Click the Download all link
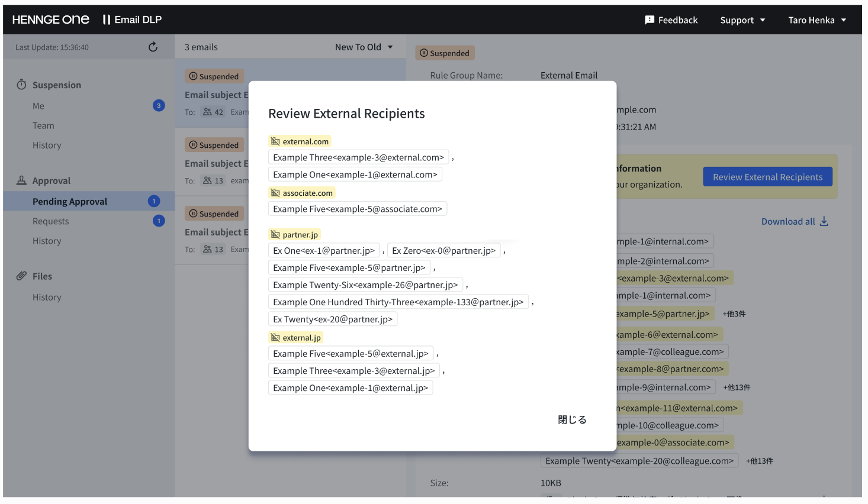 click(795, 221)
